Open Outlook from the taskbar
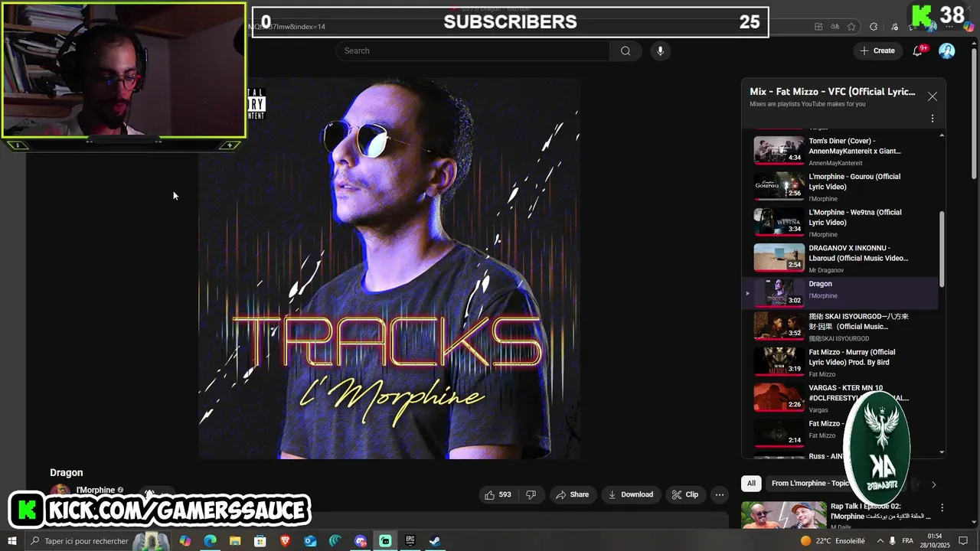The image size is (980, 551). (310, 541)
